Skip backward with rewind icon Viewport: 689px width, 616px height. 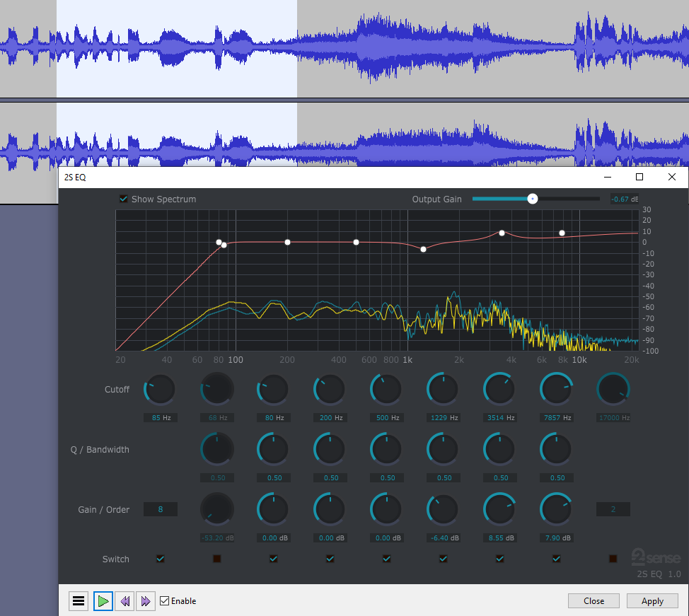[125, 600]
